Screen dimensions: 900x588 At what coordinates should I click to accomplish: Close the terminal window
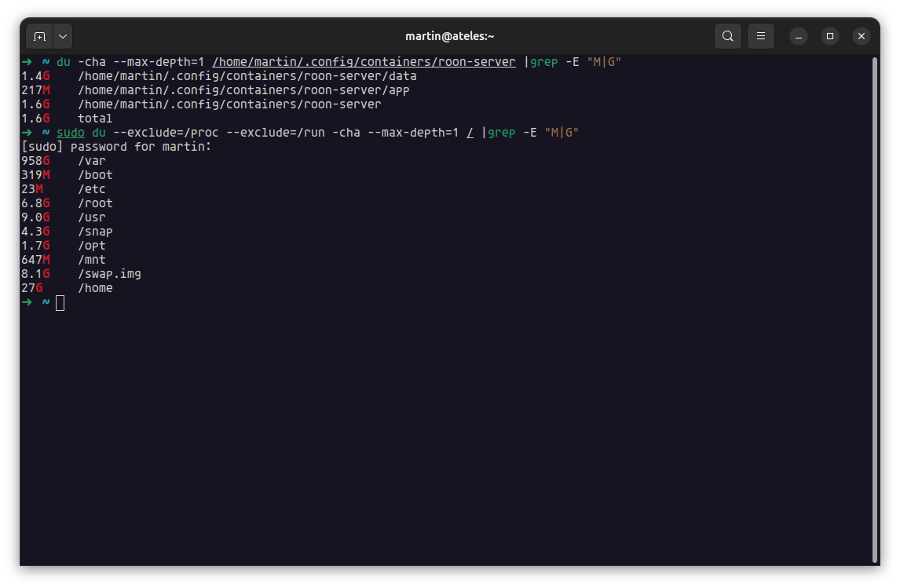[x=862, y=36]
